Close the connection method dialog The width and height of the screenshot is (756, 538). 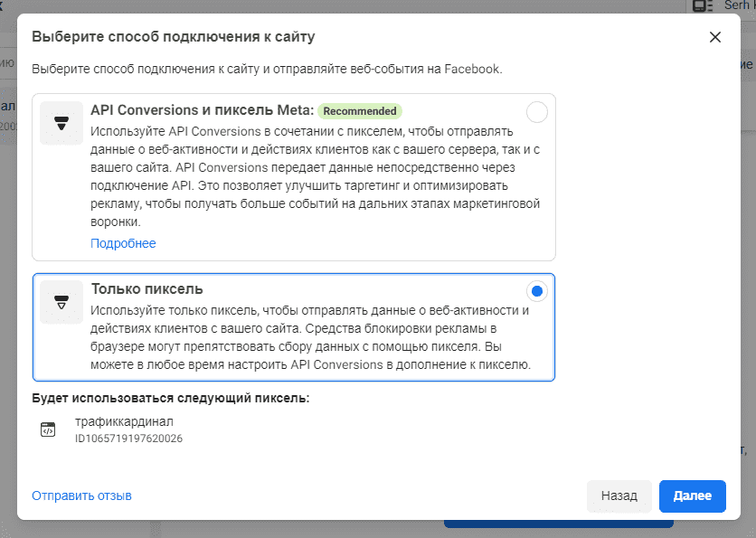[715, 37]
